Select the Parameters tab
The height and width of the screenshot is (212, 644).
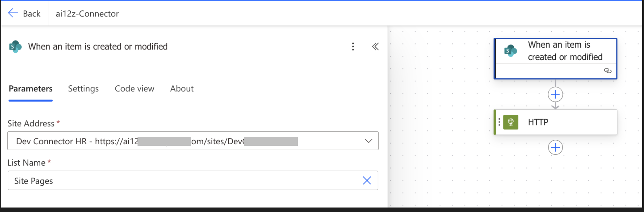point(30,89)
